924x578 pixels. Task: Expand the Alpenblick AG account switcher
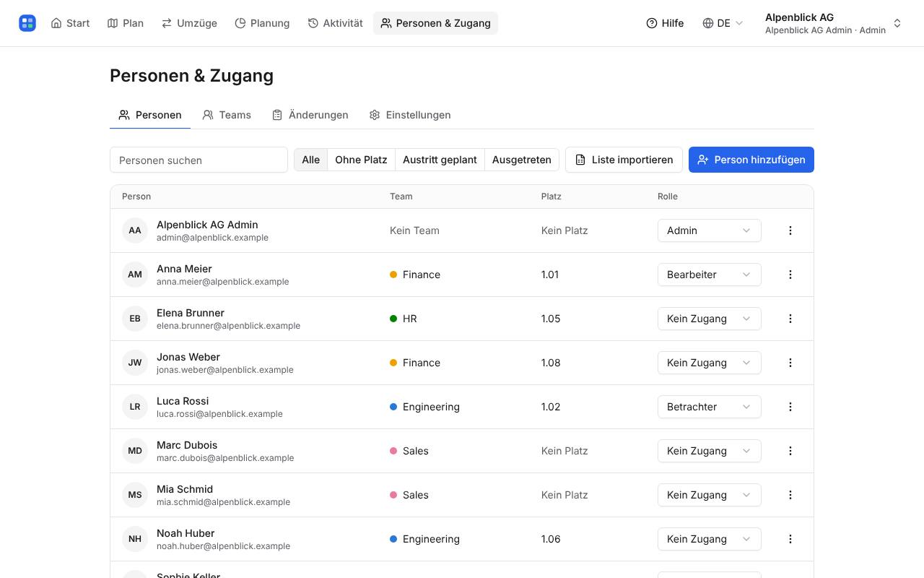pyautogui.click(x=833, y=23)
